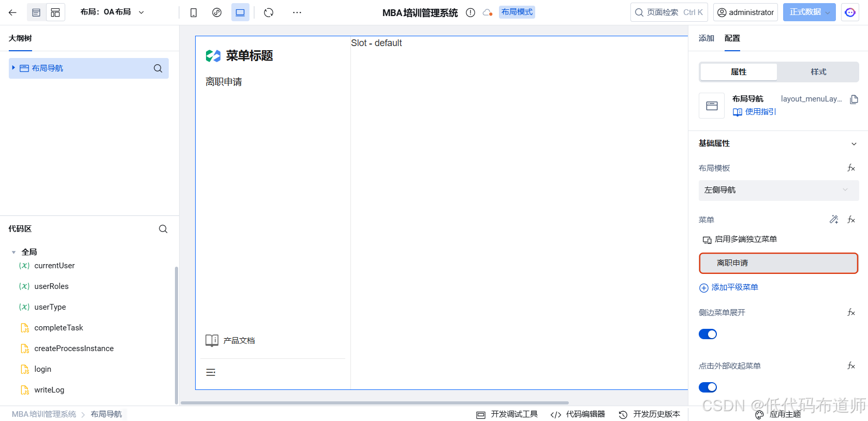Screen dimensions: 868x421
Task: Click the info icon beside app title
Action: point(470,13)
